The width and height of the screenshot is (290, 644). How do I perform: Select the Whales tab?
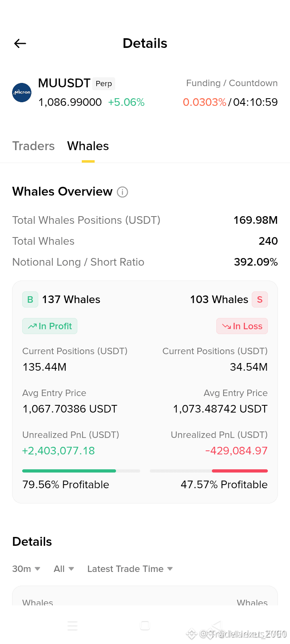[88, 146]
